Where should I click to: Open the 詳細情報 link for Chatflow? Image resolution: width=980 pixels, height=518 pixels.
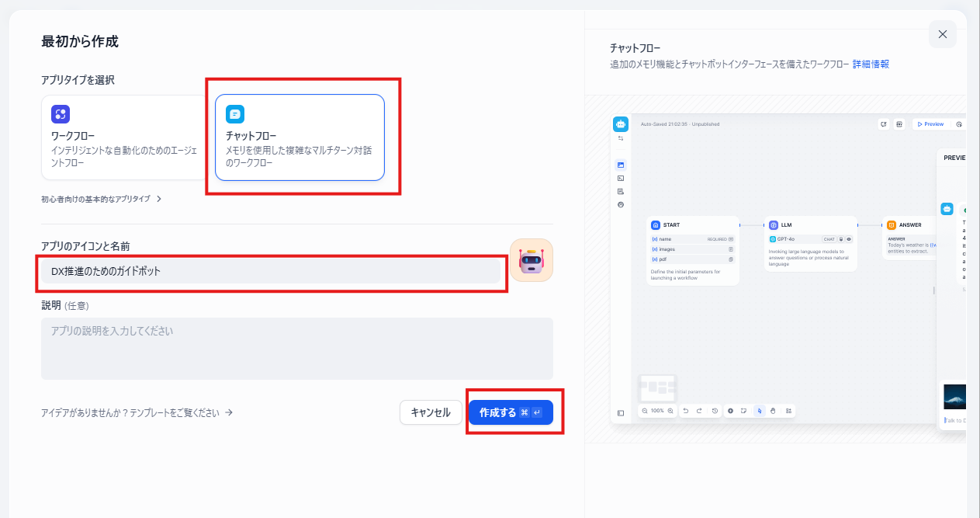[x=871, y=64]
